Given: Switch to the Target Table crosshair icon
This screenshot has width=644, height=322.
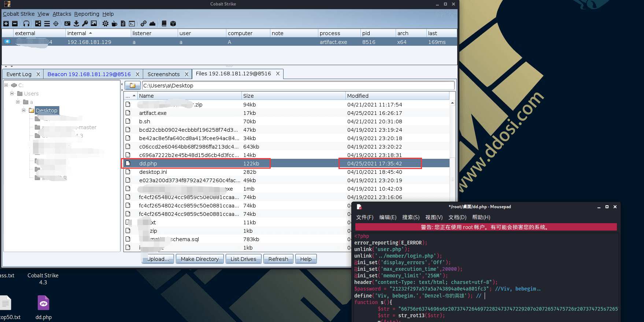Looking at the screenshot, I should 56,23.
